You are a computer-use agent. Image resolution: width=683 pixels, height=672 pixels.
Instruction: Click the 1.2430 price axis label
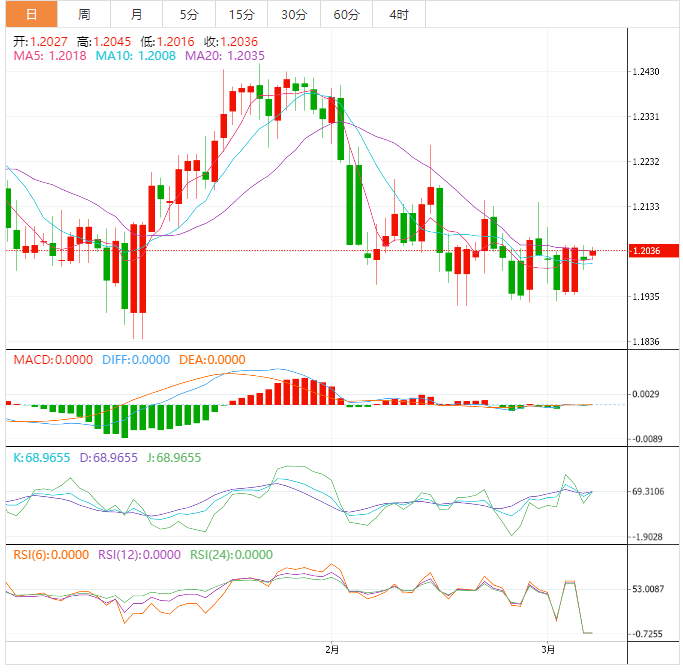[646, 72]
